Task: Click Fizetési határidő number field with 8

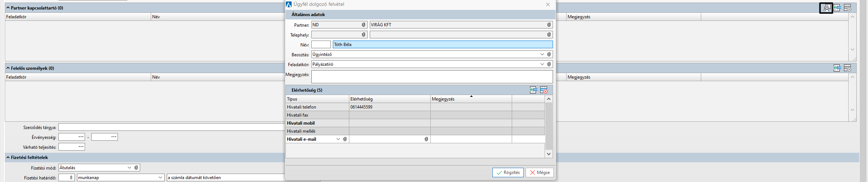Action: tap(67, 177)
